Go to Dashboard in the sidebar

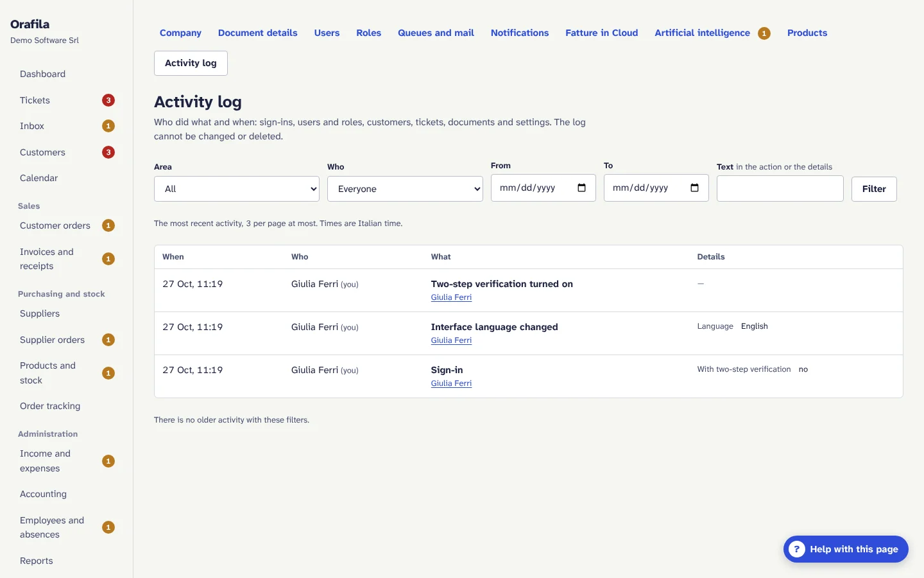click(42, 74)
